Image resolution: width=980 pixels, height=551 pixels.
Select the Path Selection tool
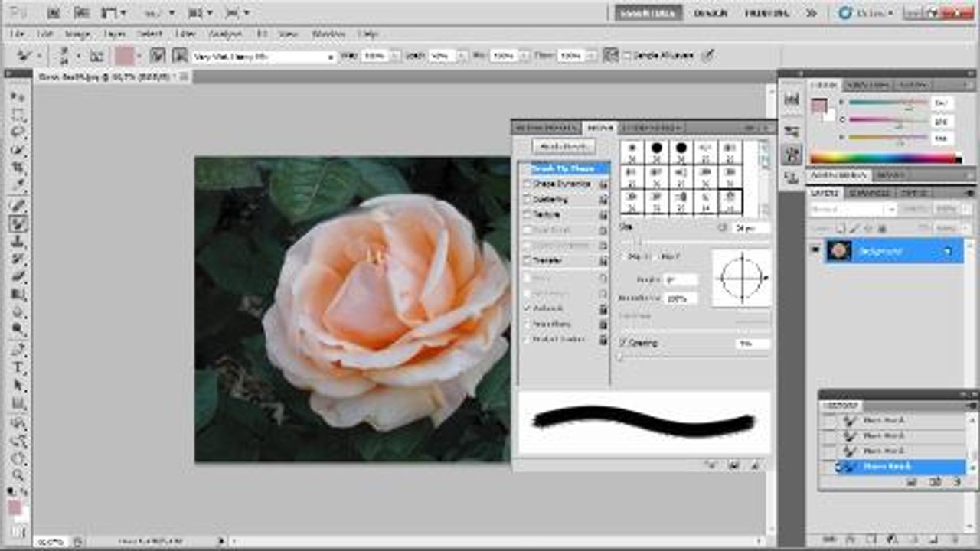(x=18, y=386)
